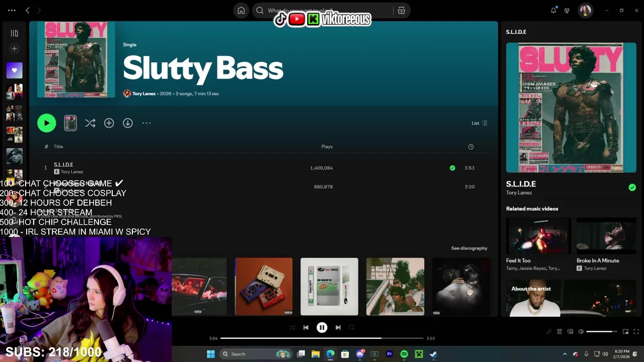Open Your Library sidebar icon
This screenshot has height=362, width=644.
tap(14, 33)
